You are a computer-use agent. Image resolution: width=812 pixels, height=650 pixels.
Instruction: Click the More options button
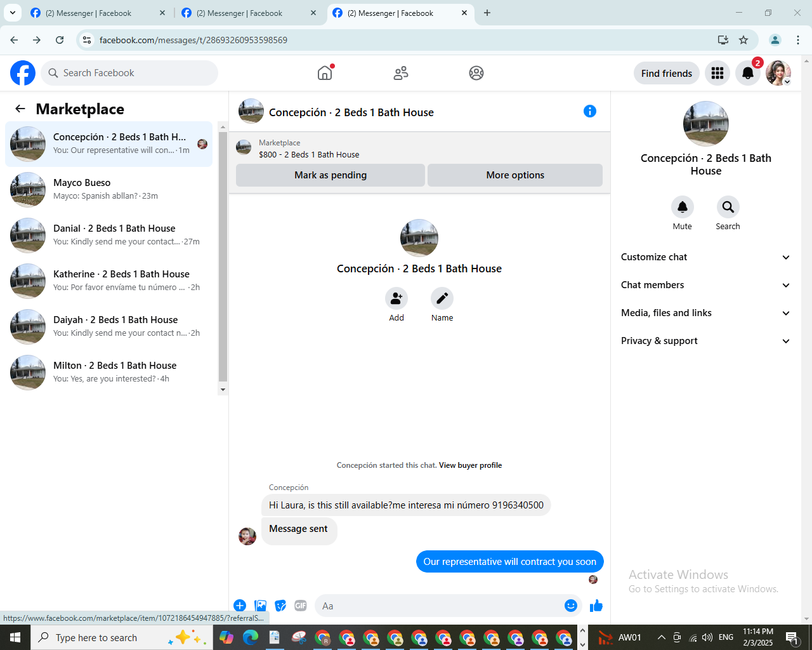pyautogui.click(x=515, y=175)
